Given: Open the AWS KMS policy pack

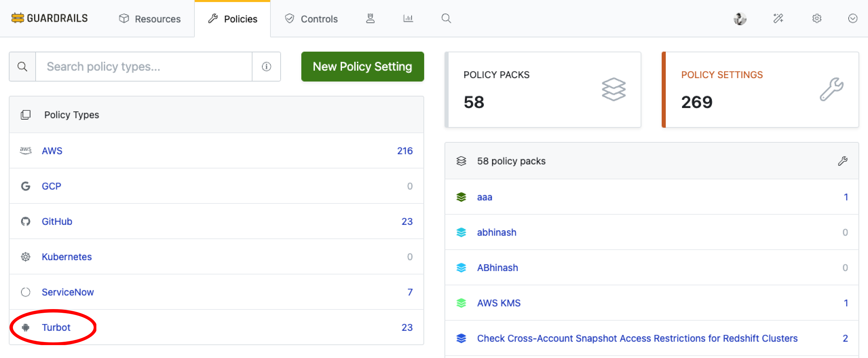Looking at the screenshot, I should [498, 303].
